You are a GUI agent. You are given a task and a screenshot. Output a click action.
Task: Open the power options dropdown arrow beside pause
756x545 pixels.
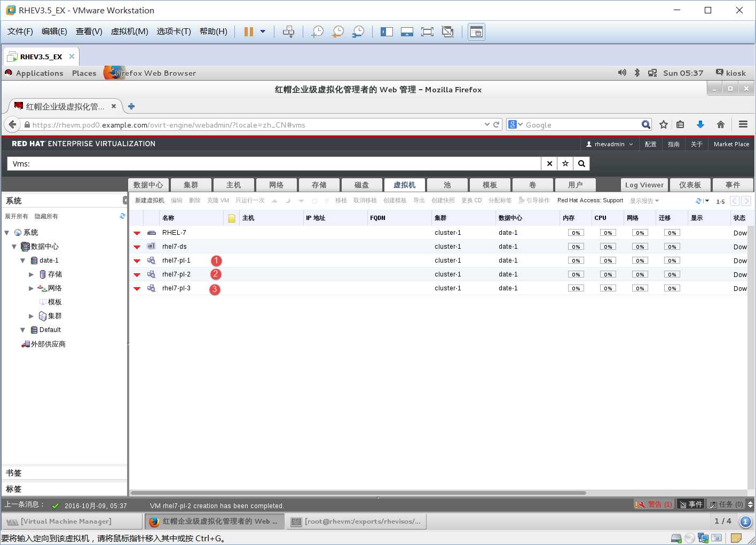263,31
